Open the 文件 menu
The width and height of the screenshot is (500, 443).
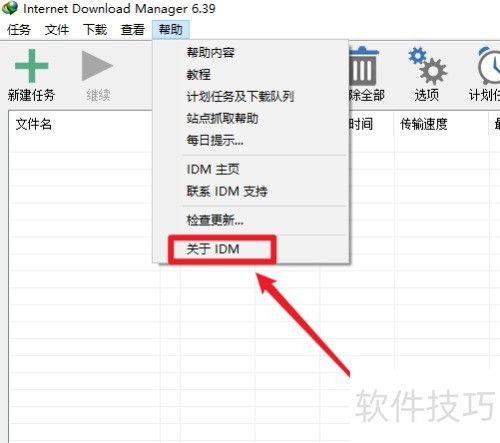[57, 30]
